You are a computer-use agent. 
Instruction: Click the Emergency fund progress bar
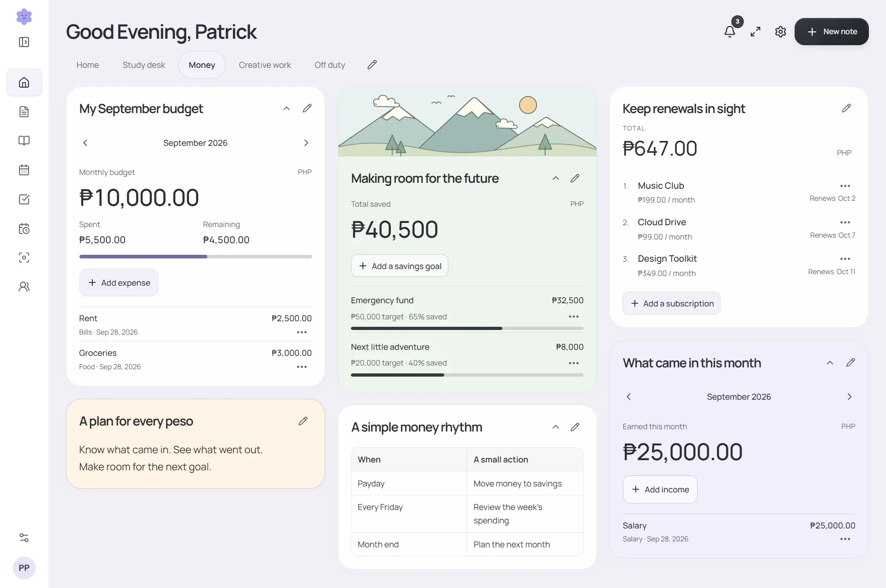[x=467, y=328]
